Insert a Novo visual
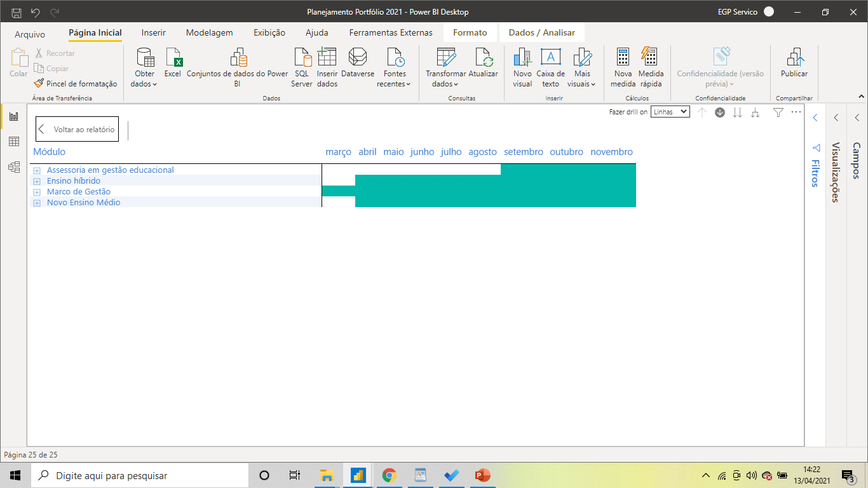 click(x=522, y=68)
